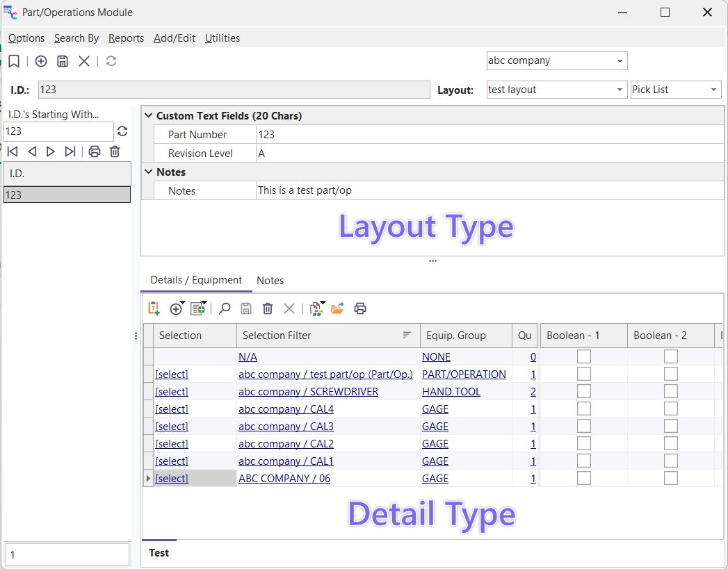Viewport: 728px width, 569px height.
Task: Collapse the Custom Text Fields (20 Chars) section
Action: click(x=148, y=116)
